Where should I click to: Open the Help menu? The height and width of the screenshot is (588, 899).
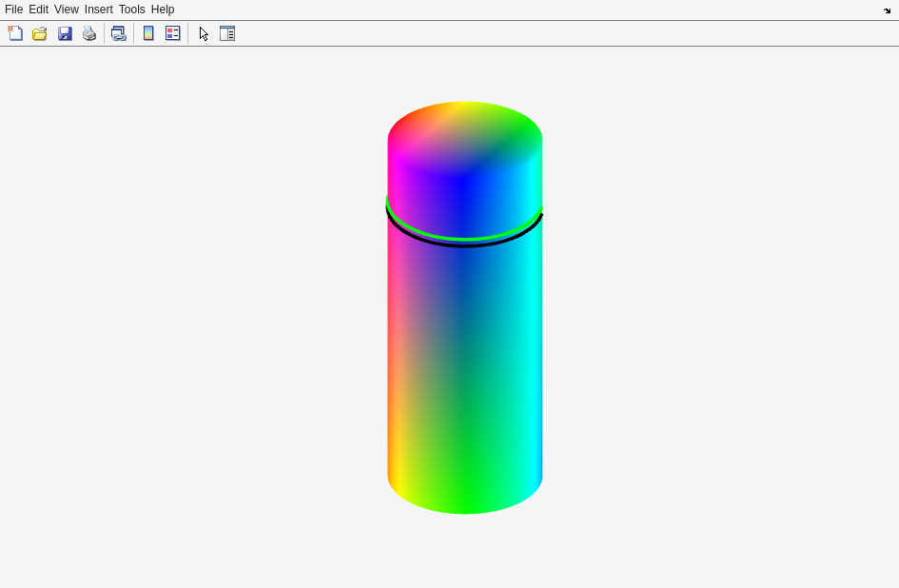click(x=163, y=10)
